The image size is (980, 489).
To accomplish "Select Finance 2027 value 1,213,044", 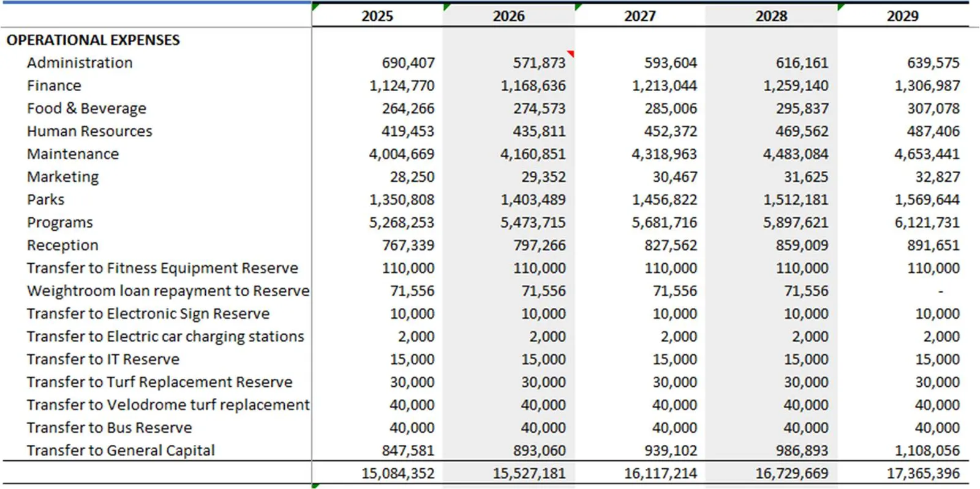I will click(x=665, y=86).
